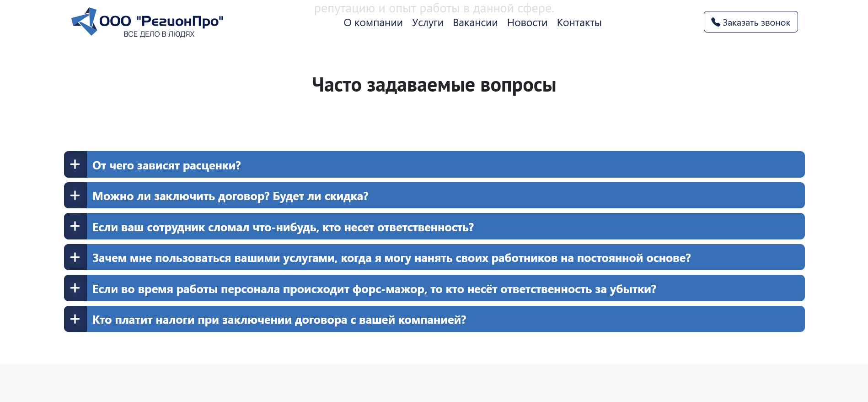Open the "О компании" menu item
The height and width of the screenshot is (402, 868).
click(373, 23)
